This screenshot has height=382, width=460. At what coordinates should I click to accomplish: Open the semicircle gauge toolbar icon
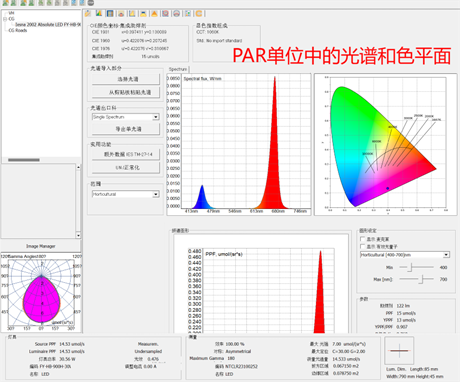(x=177, y=14)
